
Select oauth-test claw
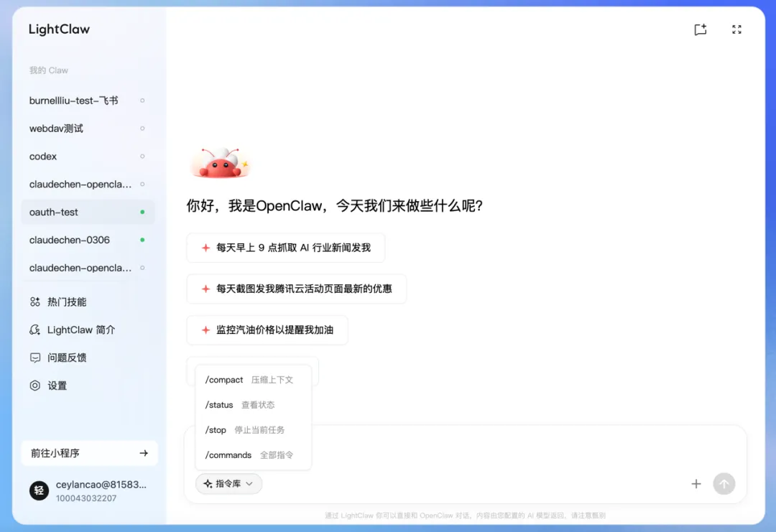click(88, 212)
